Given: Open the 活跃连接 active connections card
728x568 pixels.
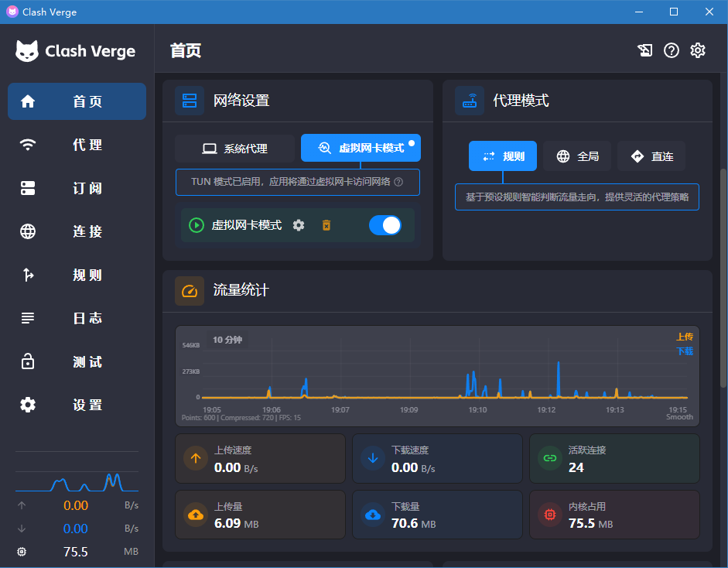Looking at the screenshot, I should point(615,459).
